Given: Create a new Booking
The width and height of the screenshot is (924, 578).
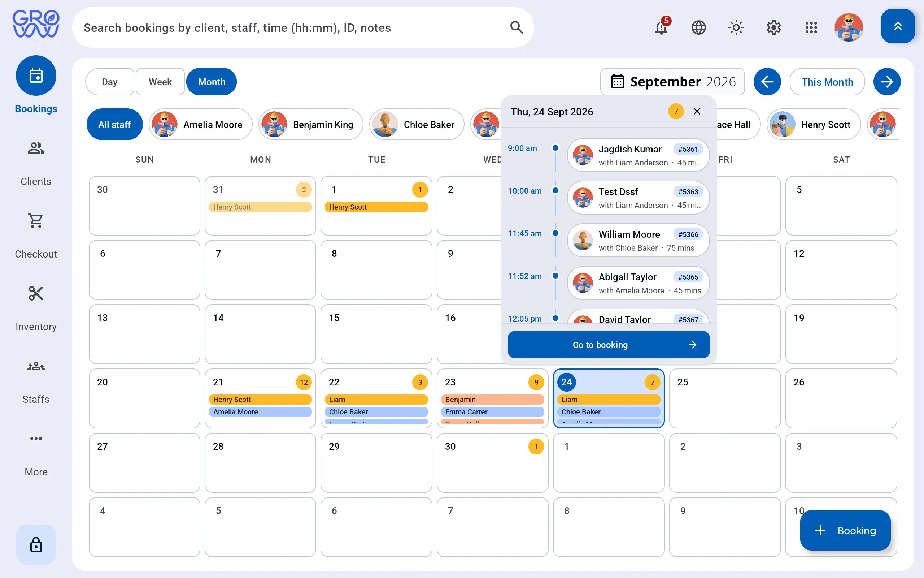Looking at the screenshot, I should click(845, 531).
